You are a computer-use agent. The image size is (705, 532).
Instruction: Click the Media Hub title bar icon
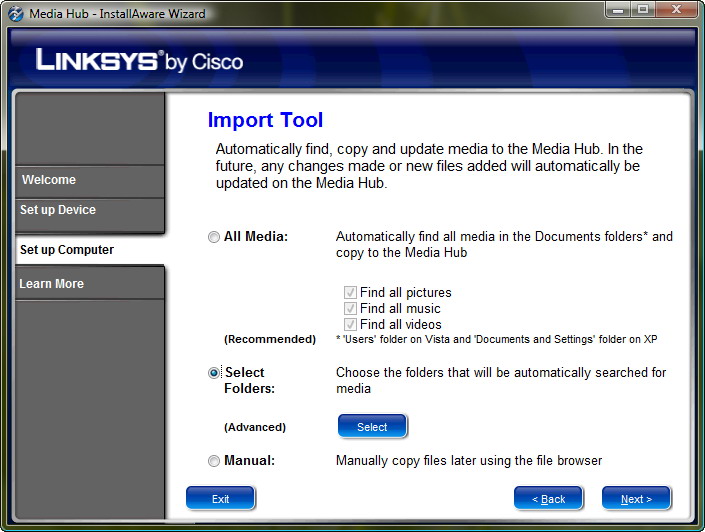tap(15, 13)
